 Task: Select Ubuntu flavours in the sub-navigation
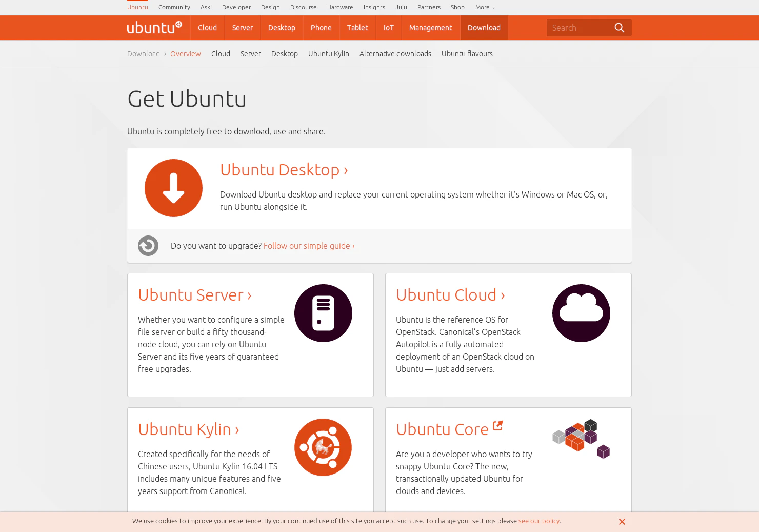[467, 54]
